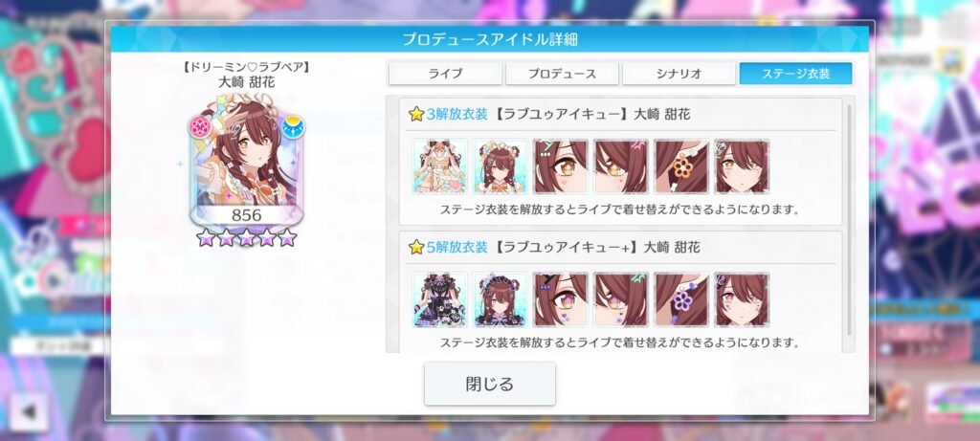Viewport: 980px width, 441px height.
Task: Select the purple hairpin accessory icon in 5解放衣装
Action: (x=561, y=299)
